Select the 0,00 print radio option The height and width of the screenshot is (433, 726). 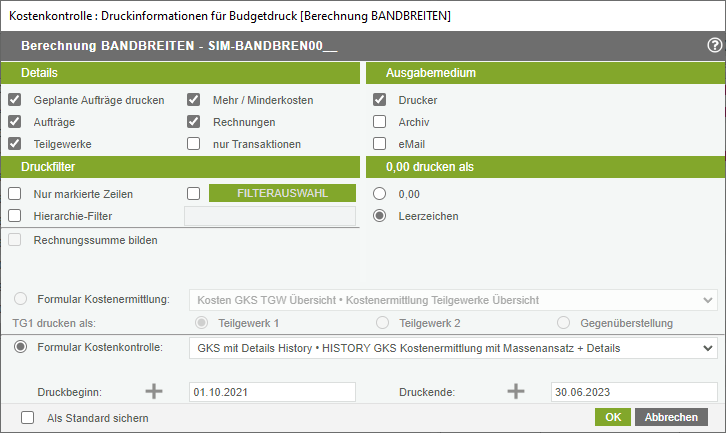click(x=380, y=193)
